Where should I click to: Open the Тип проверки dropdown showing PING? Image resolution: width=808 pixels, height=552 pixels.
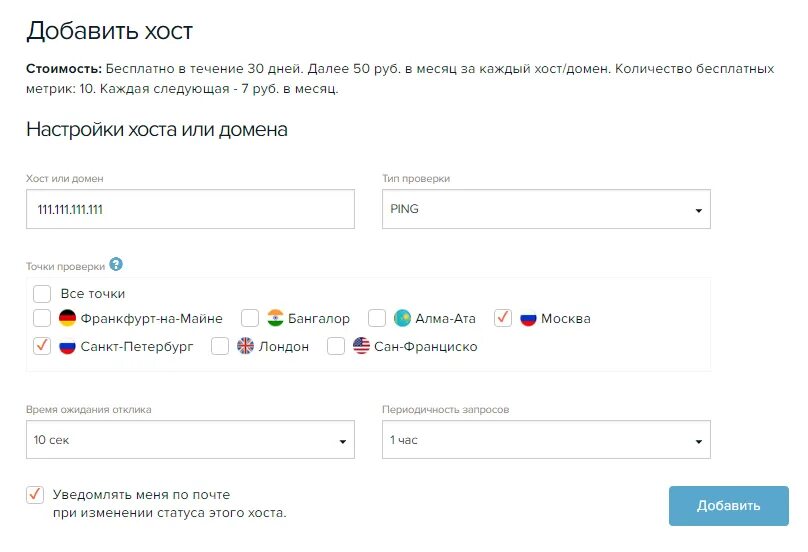point(546,209)
